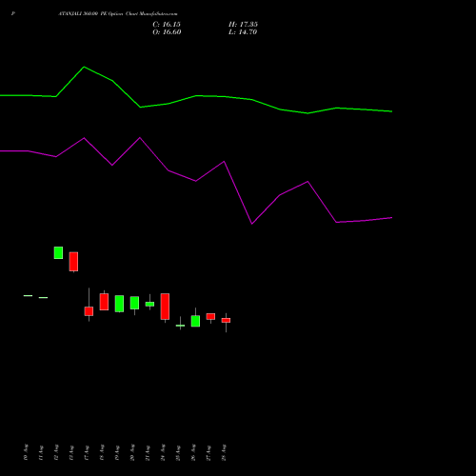Viewport: 476px width, 476px height.
Task: Click the '13 Aug' date axis label
Action: (71, 452)
